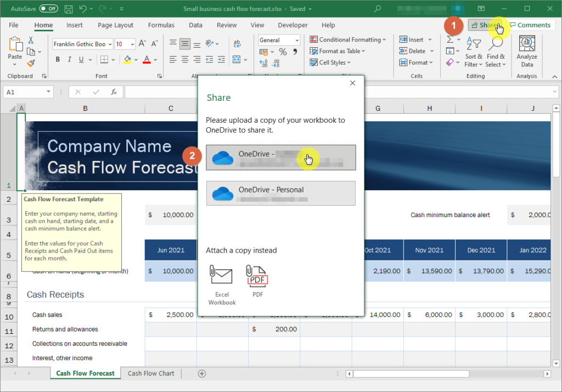Toggle Middle Align button

[x=185, y=44]
